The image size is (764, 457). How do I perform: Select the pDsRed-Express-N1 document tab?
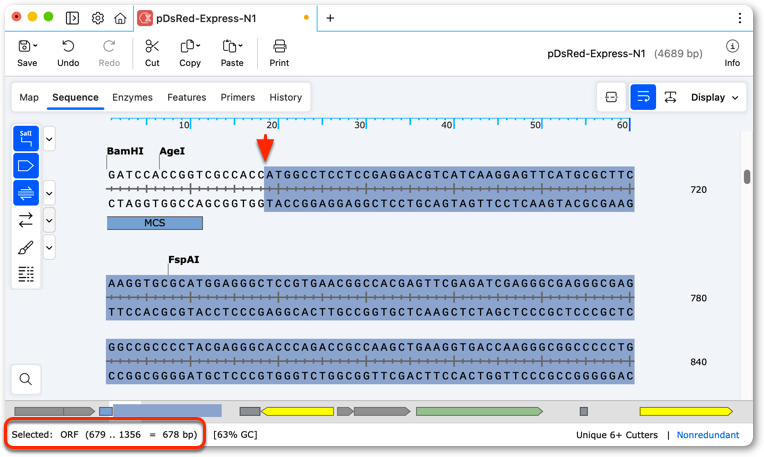click(225, 19)
